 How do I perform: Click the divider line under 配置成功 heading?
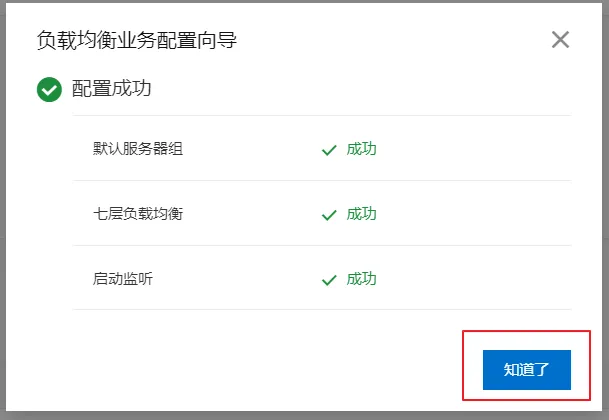tap(321, 116)
